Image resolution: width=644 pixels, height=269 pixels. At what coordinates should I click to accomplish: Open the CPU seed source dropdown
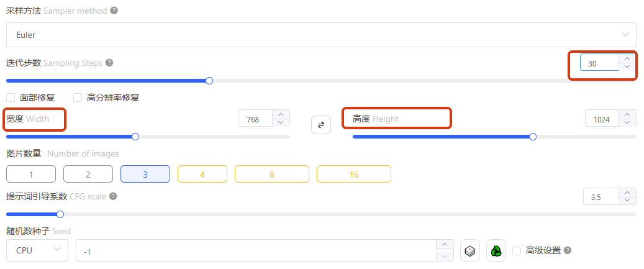pyautogui.click(x=37, y=250)
